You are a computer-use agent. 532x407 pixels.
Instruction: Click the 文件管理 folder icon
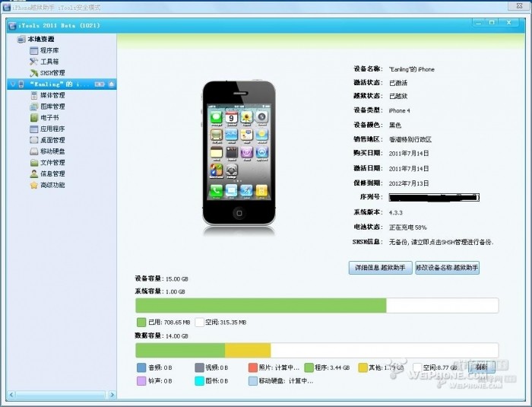(34, 162)
